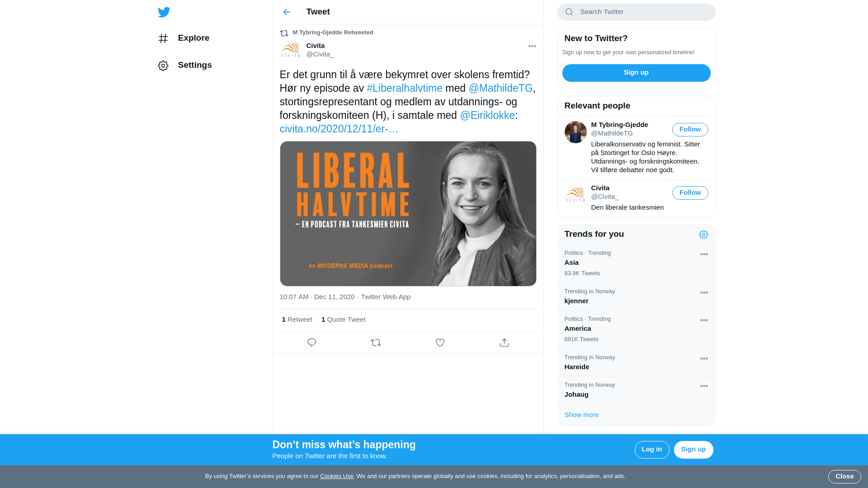
Task: Click Show more under trends
Action: click(x=581, y=415)
